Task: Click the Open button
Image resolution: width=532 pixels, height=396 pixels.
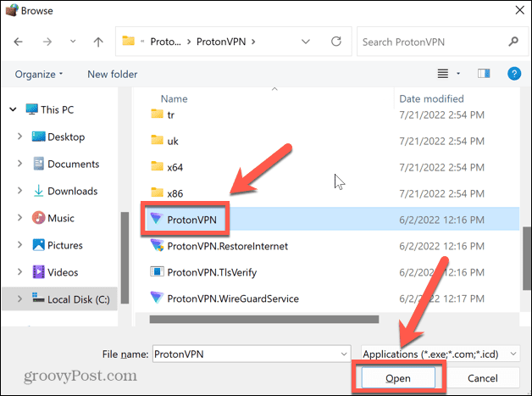Action: [x=398, y=377]
